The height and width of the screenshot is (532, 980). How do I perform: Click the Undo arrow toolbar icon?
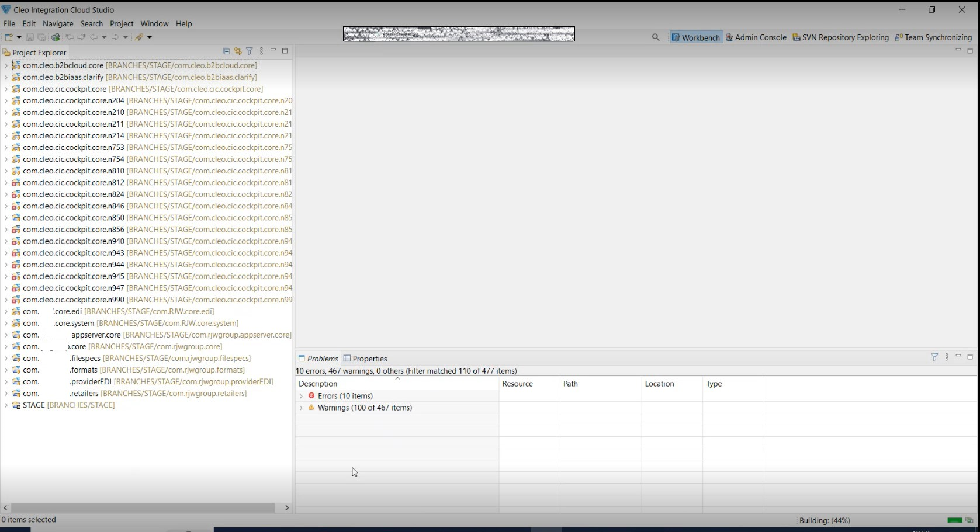(x=70, y=37)
